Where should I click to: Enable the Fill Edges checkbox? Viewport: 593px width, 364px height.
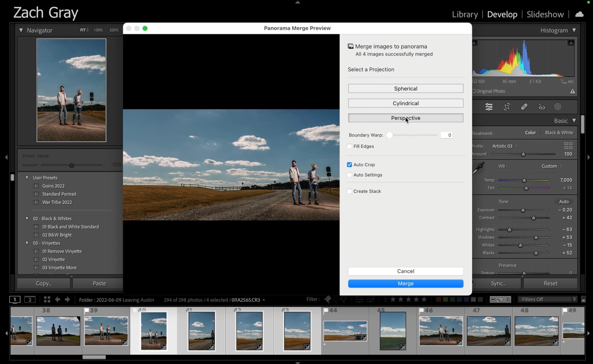pos(349,146)
